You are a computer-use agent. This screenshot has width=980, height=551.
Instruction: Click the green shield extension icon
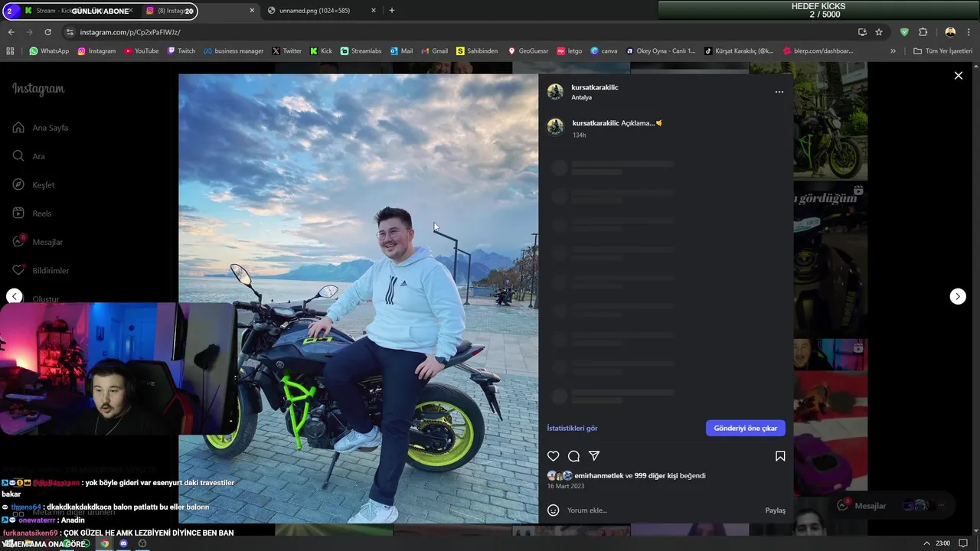pos(904,32)
